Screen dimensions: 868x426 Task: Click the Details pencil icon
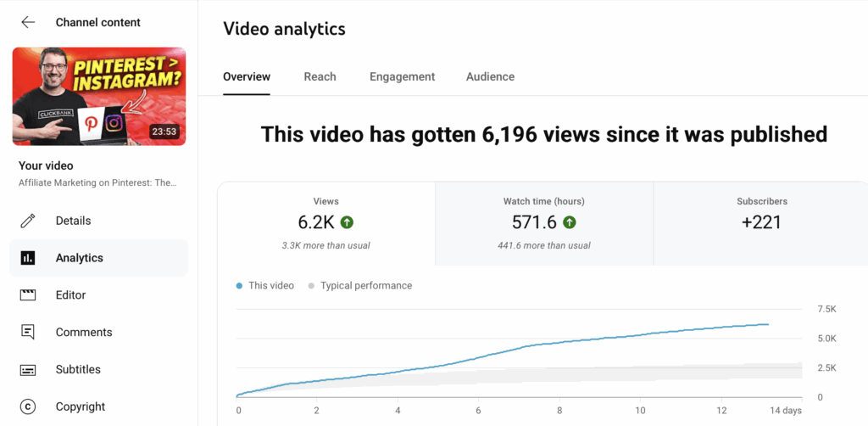[28, 221]
